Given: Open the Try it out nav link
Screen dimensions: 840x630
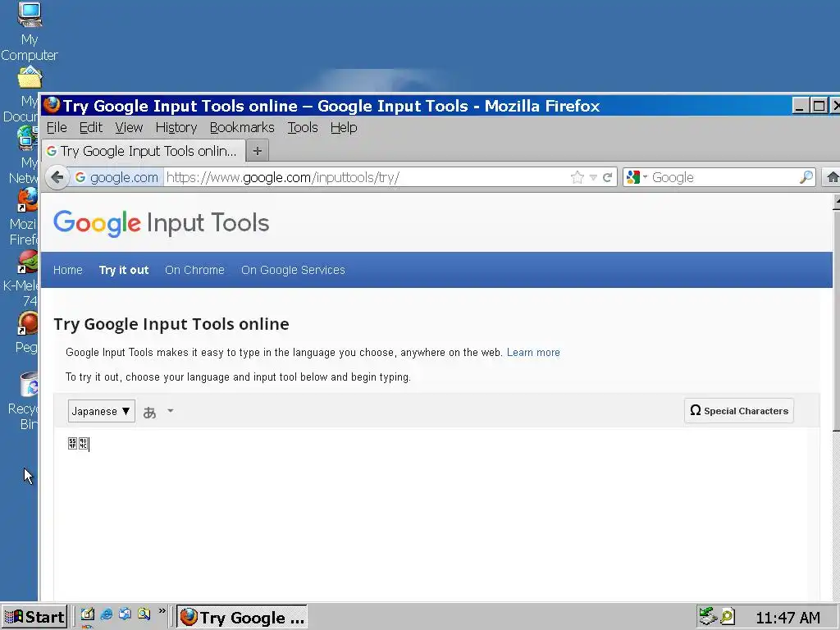Looking at the screenshot, I should tap(124, 270).
